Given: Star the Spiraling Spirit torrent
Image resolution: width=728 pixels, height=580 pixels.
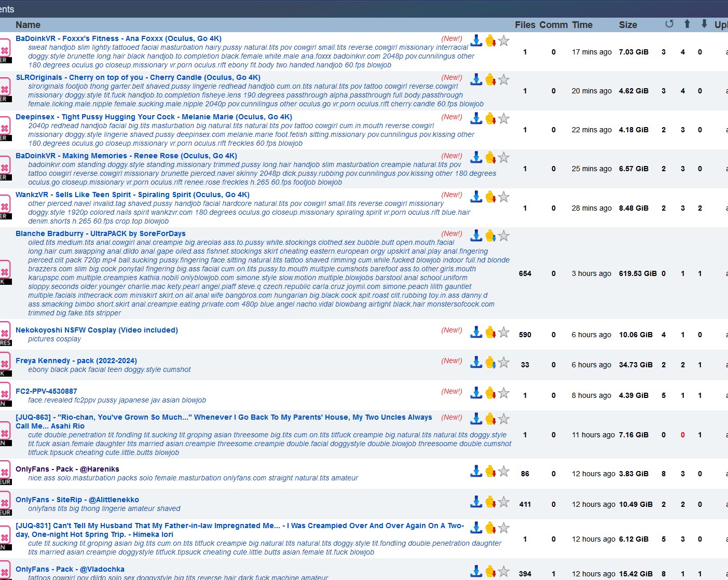Looking at the screenshot, I should pyautogui.click(x=504, y=197).
